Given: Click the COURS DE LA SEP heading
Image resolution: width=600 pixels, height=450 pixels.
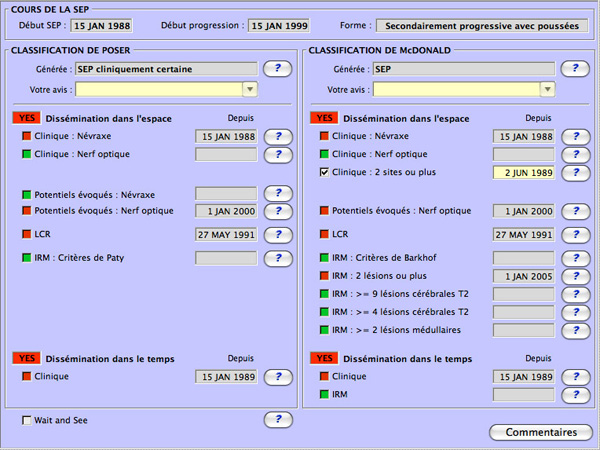Looking at the screenshot, I should 50,10.
